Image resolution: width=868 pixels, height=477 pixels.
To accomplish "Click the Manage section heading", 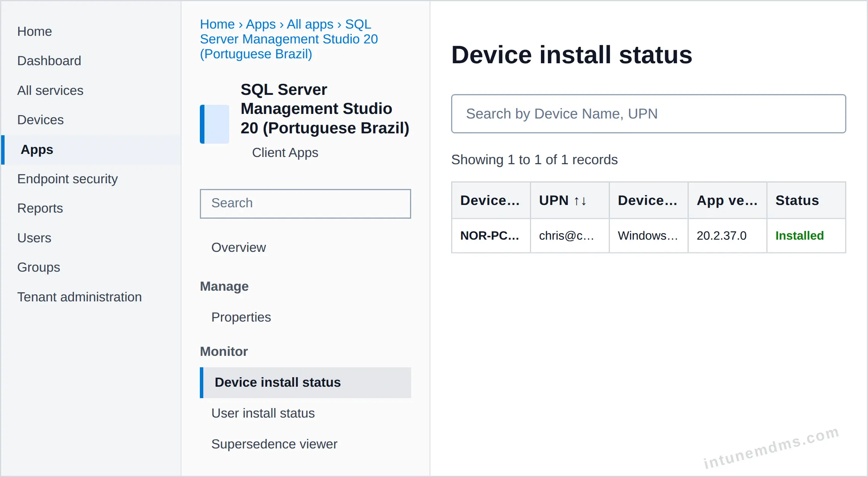I will coord(224,286).
